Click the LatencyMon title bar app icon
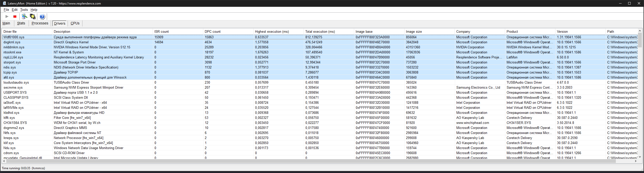Image resolution: width=644 pixels, height=173 pixels. click(4, 3)
